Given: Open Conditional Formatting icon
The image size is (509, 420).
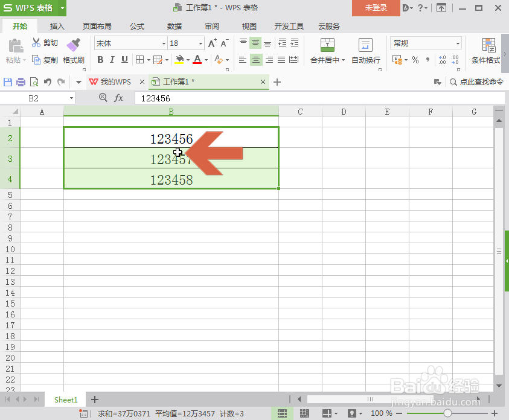Looking at the screenshot, I should 488,45.
